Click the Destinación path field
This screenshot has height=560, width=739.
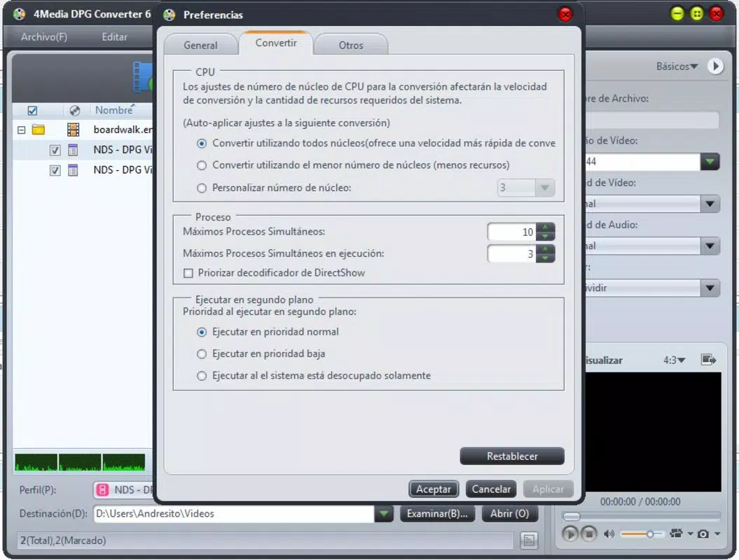234,514
